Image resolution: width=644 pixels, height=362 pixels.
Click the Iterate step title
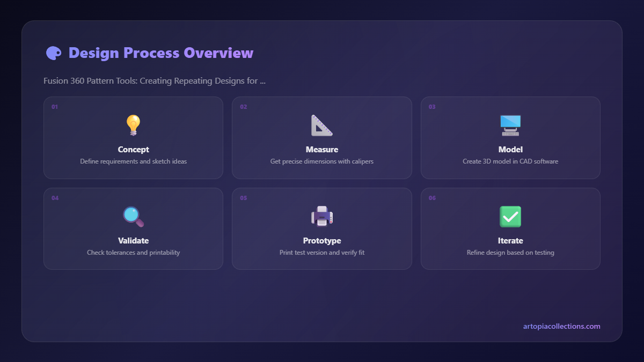click(510, 241)
